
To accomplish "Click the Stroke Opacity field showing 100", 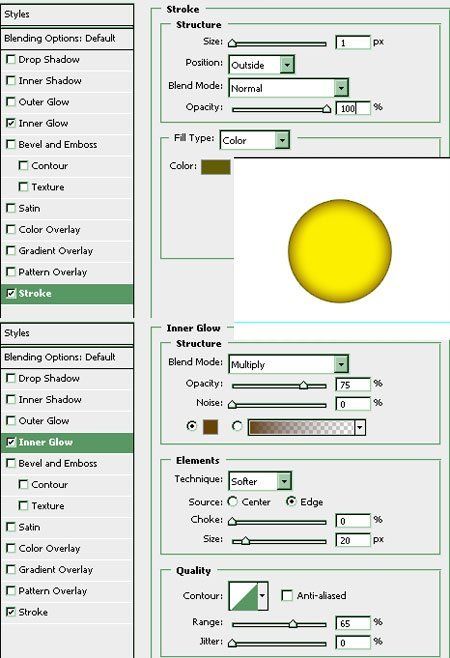I will pyautogui.click(x=353, y=108).
